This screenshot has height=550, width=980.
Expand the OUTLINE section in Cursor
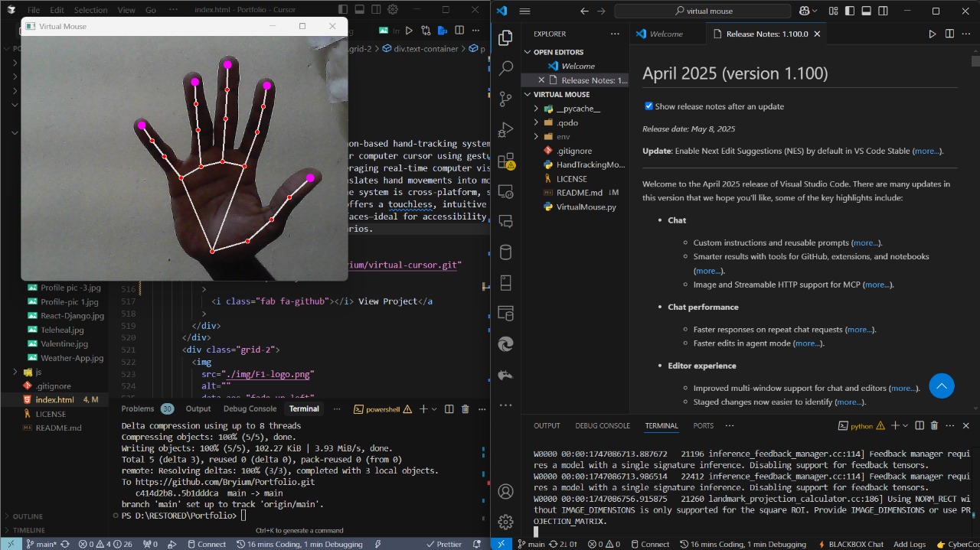click(28, 516)
